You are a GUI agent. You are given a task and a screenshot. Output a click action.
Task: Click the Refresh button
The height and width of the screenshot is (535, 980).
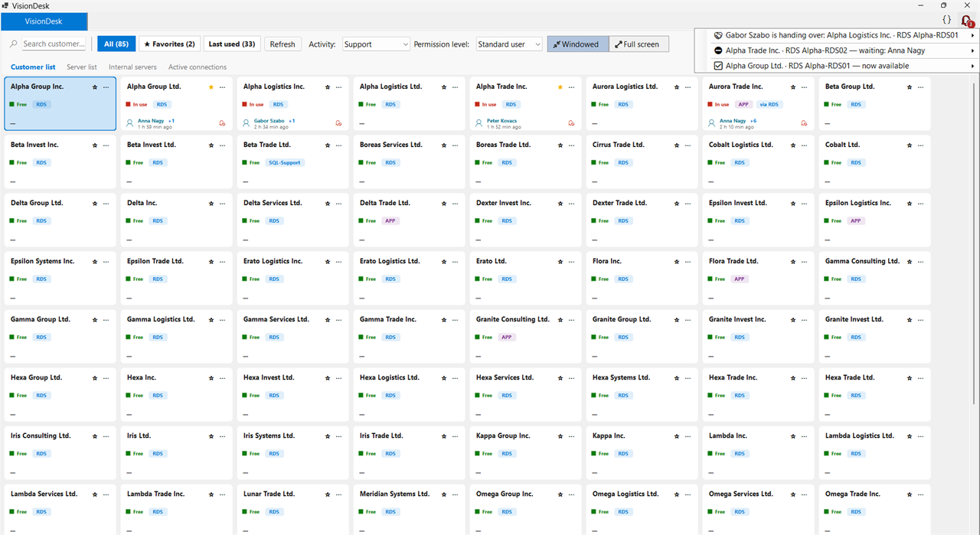point(283,44)
